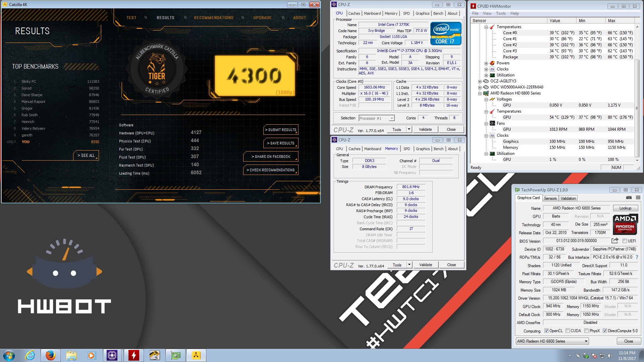Click the Lookup button in GPU-Z
644x362 pixels.
[x=625, y=208]
